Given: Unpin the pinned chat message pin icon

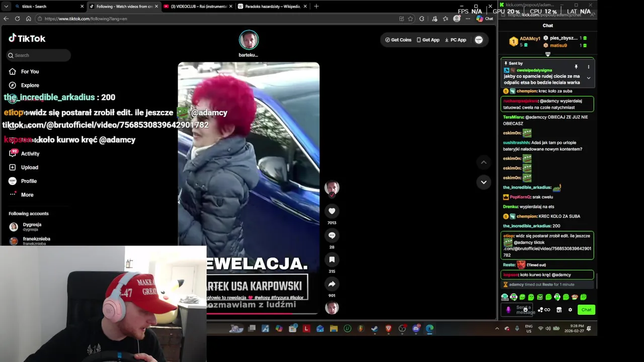Looking at the screenshot, I should click(x=576, y=67).
